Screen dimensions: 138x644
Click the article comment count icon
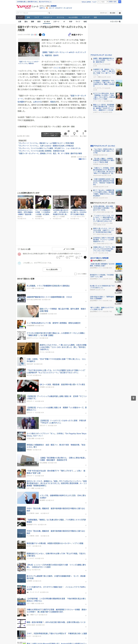[32, 35]
